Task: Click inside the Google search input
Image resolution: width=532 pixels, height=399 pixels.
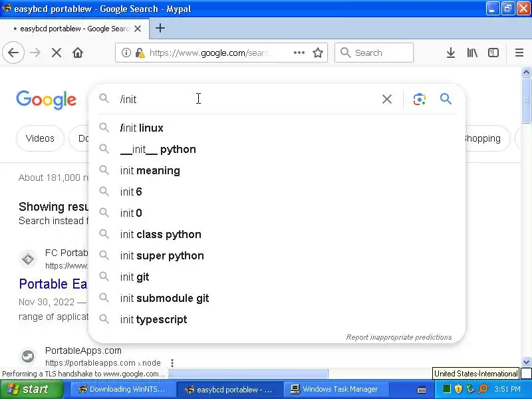Action: coord(247,99)
